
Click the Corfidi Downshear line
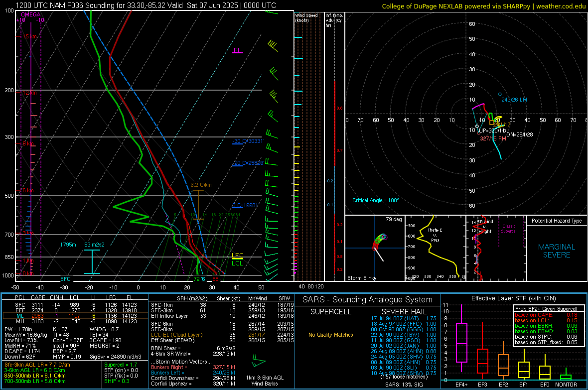(193, 378)
